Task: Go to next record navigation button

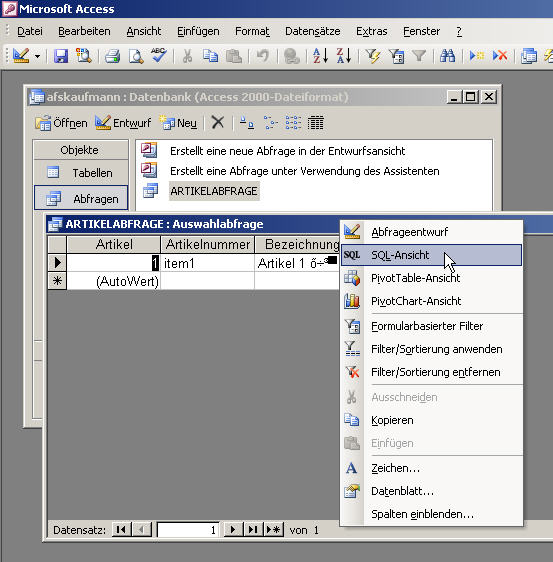Action: [x=233, y=529]
